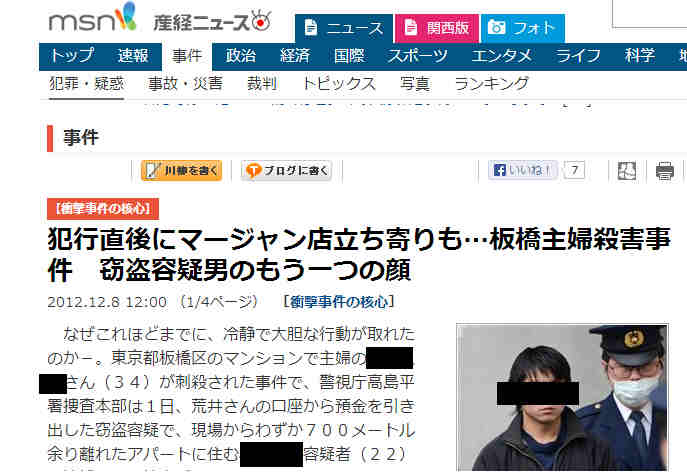
Task: Open the フォト camera tab
Action: pyautogui.click(x=523, y=28)
